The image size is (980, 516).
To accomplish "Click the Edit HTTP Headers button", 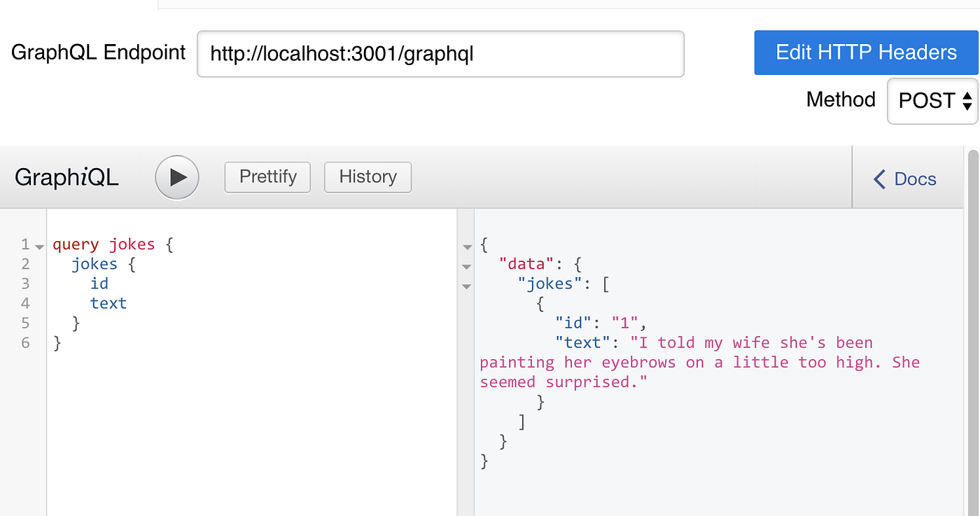I will 866,53.
